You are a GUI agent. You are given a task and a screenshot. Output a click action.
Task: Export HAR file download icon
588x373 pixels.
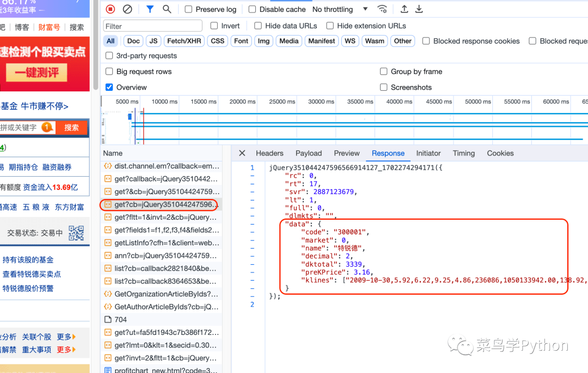(419, 9)
